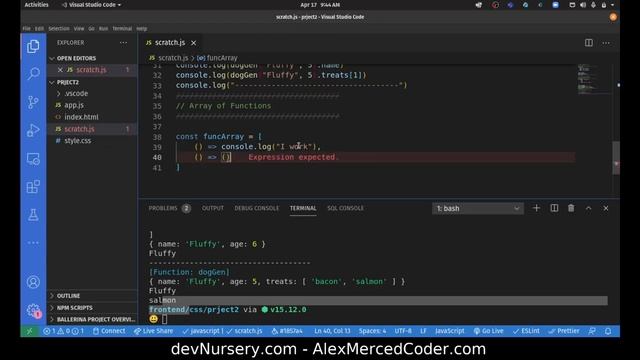Click the feedback icon in status bar
This screenshot has height=360, width=640.
tap(592, 331)
